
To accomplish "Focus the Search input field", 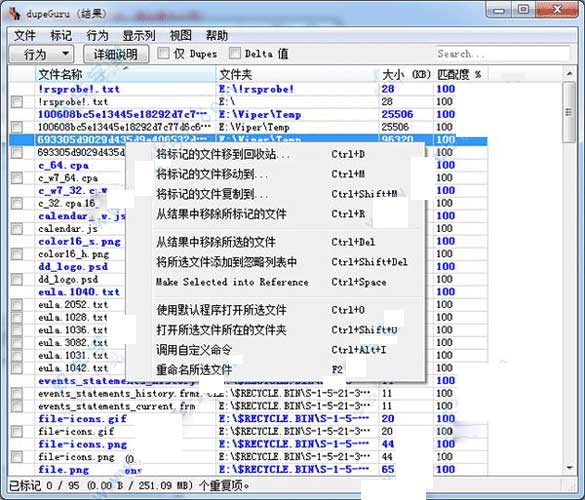I will [x=502, y=54].
